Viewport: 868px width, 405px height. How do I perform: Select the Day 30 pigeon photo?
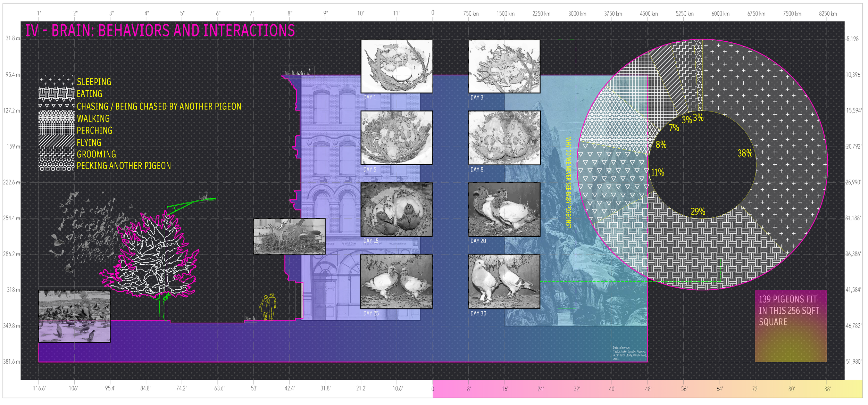coord(504,281)
